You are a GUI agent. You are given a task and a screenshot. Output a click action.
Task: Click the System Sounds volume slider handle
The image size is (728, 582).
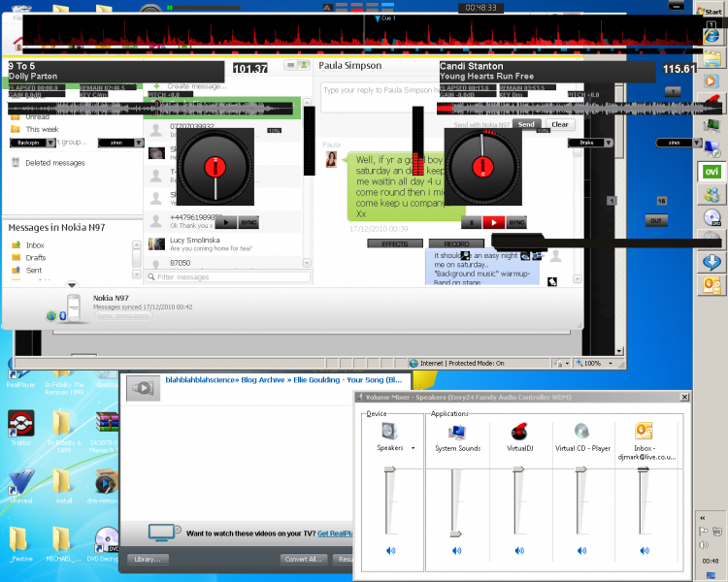click(x=456, y=534)
